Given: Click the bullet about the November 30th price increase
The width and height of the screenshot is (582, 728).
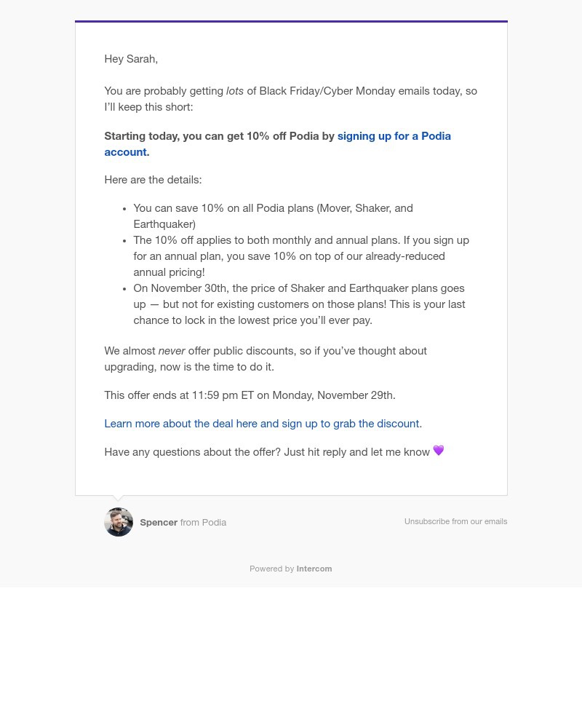Looking at the screenshot, I should pyautogui.click(x=299, y=304).
